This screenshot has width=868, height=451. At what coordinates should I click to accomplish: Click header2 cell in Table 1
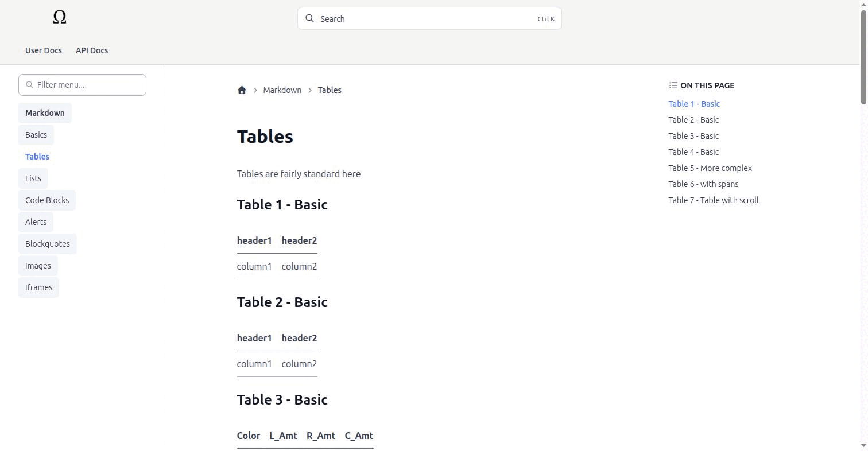(x=299, y=240)
